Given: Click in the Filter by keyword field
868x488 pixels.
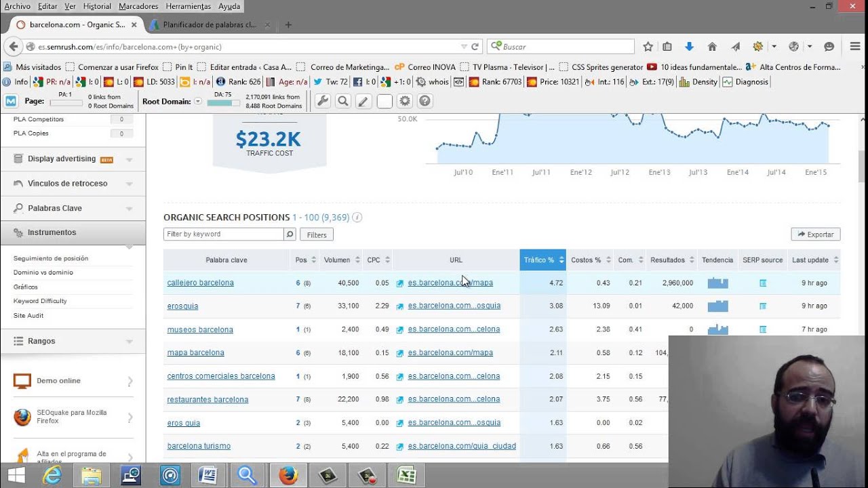Looking at the screenshot, I should pyautogui.click(x=224, y=234).
